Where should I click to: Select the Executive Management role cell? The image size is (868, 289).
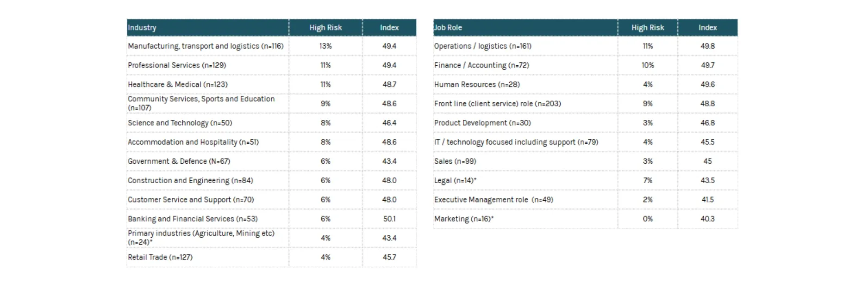(x=493, y=200)
